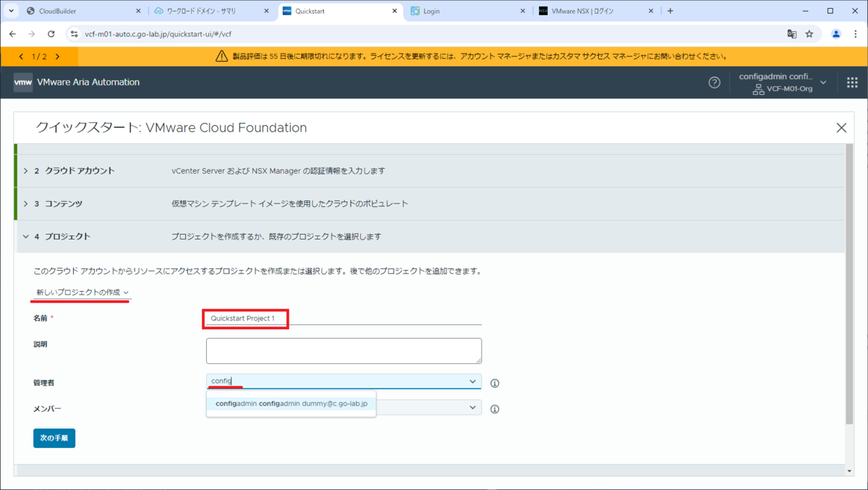Screen dimensions: 868x490
Task: Click browser back arrow
Action: point(12,34)
